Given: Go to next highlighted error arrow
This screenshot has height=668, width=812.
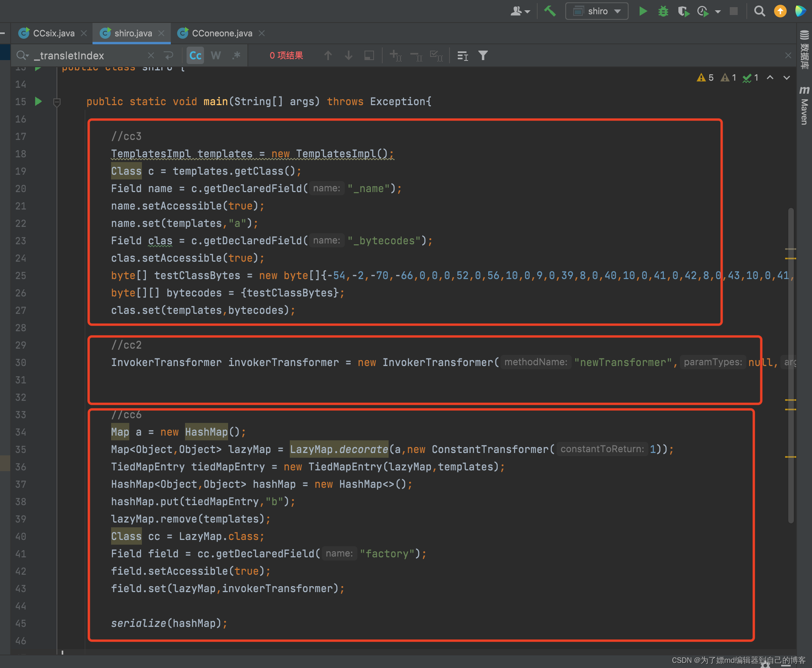Looking at the screenshot, I should coord(787,77).
